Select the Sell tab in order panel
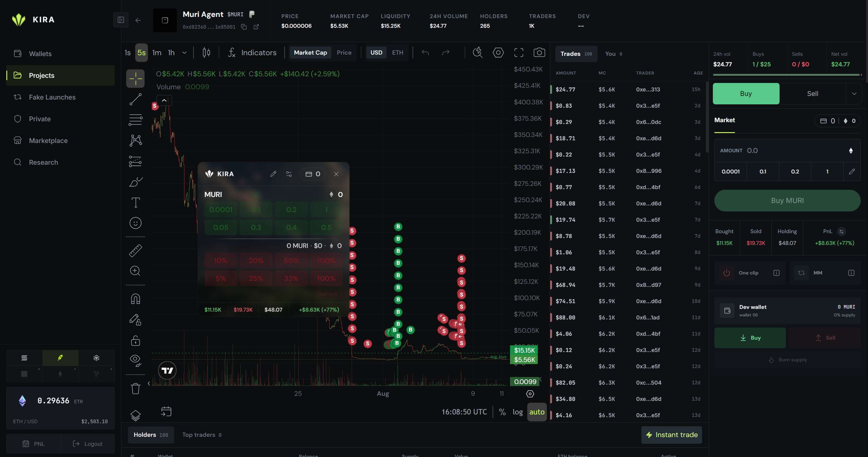Viewport: 868px width, 457px height. pos(812,94)
